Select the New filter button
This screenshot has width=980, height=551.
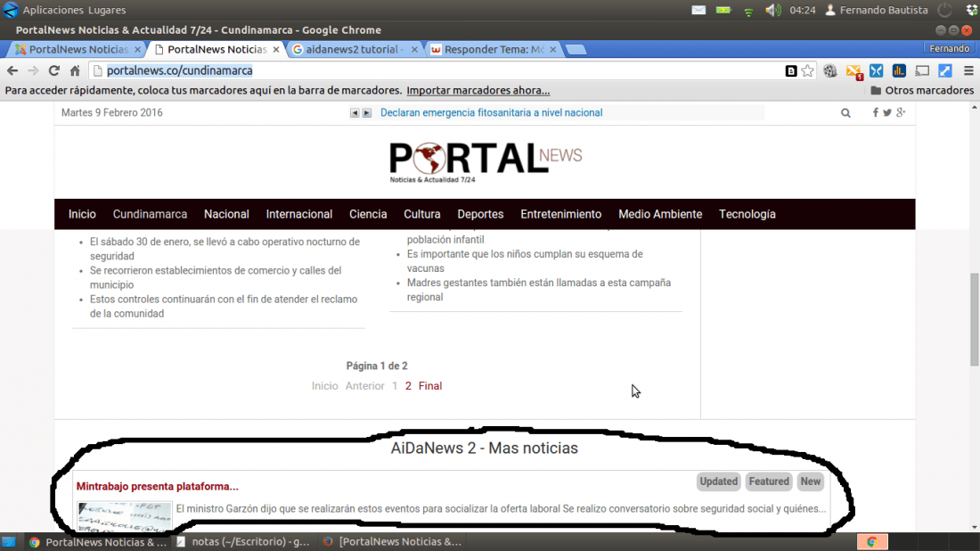(x=811, y=481)
